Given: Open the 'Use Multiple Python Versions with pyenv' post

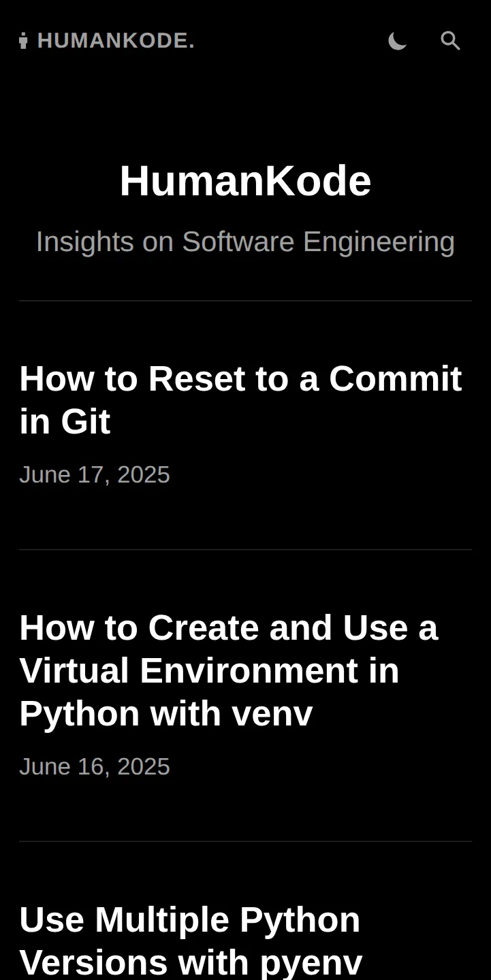Looking at the screenshot, I should click(191, 941).
